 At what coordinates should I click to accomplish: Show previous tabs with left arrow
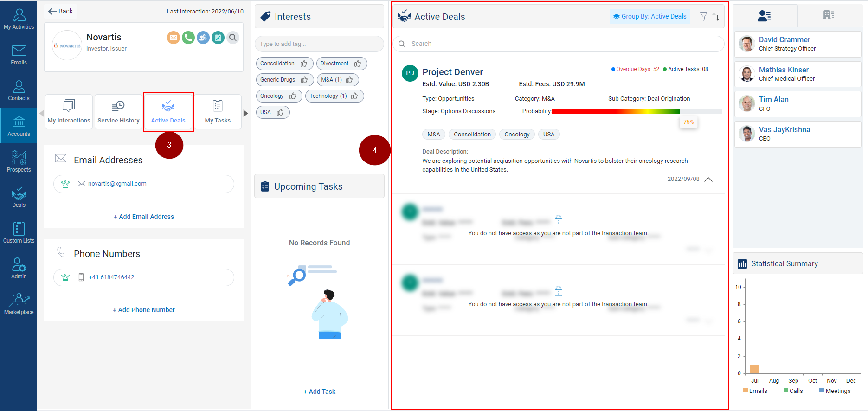[x=42, y=113]
